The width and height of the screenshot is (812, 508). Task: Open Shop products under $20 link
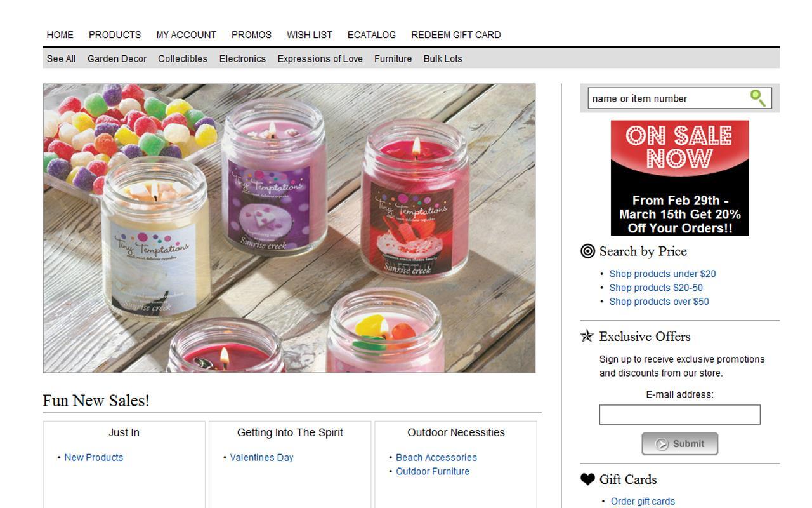pyautogui.click(x=662, y=274)
